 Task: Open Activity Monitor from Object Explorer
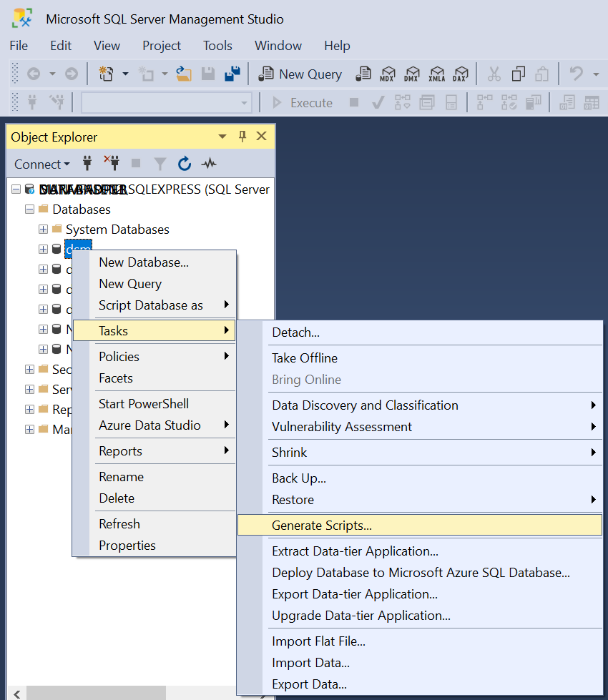click(208, 164)
